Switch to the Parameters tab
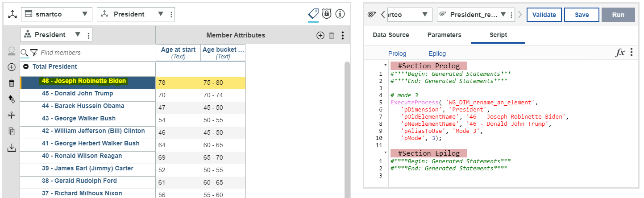Viewport: 644px width, 198px height. click(445, 35)
